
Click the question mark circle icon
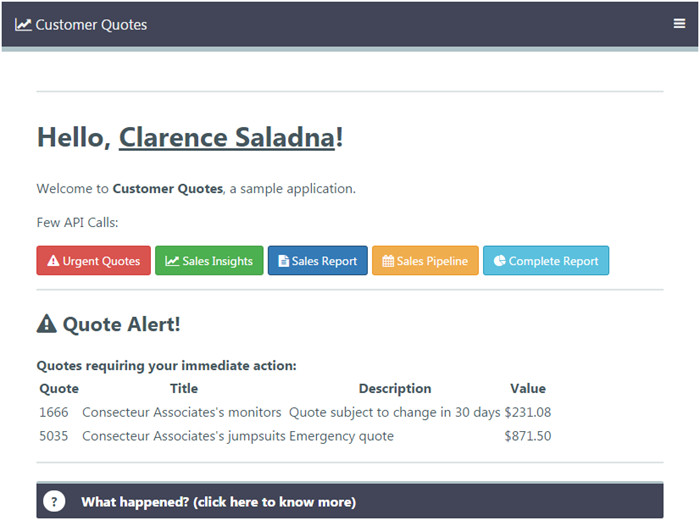coord(54,501)
